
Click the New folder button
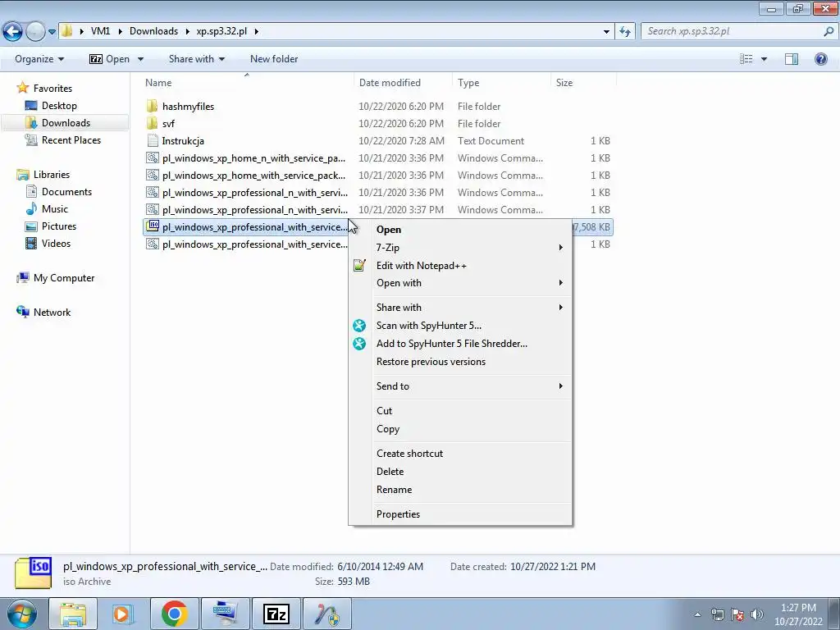274,59
